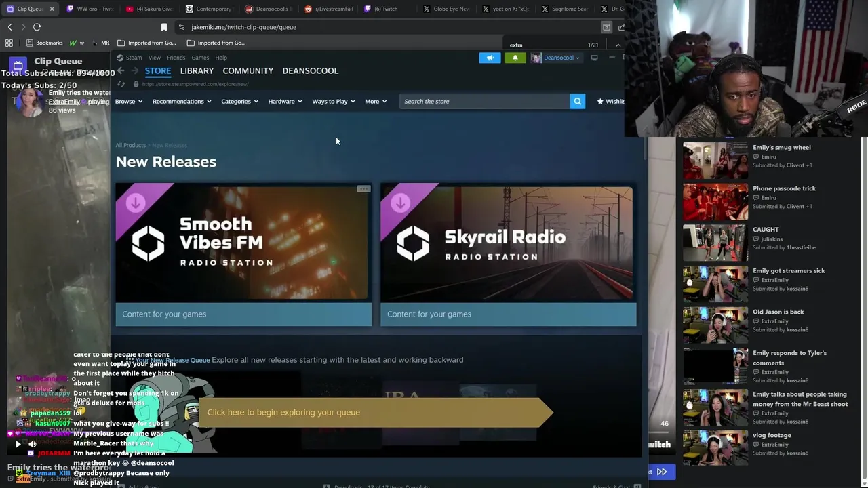Click browser bookmark icon beside address bar
868x488 pixels.
click(163, 27)
